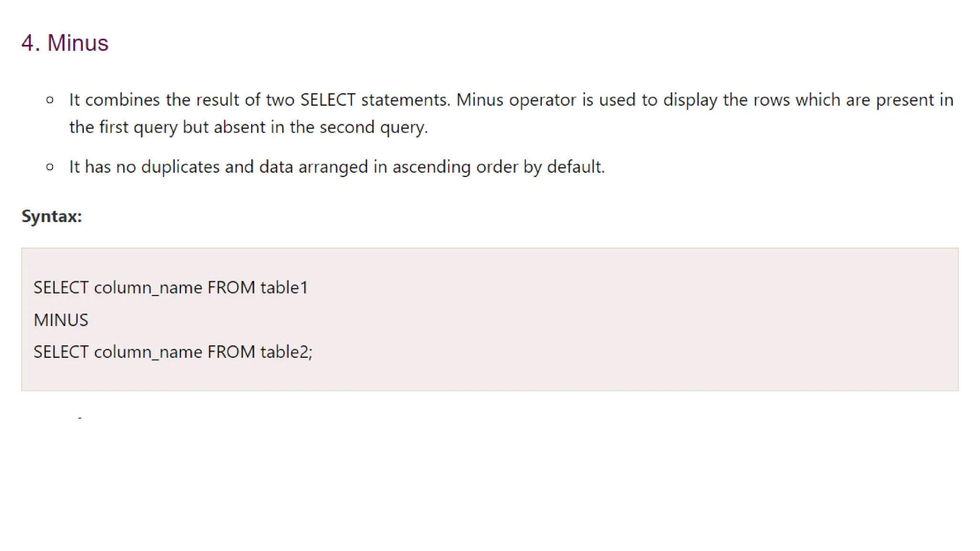
Task: Click 'FROM' in first code line
Action: [231, 287]
